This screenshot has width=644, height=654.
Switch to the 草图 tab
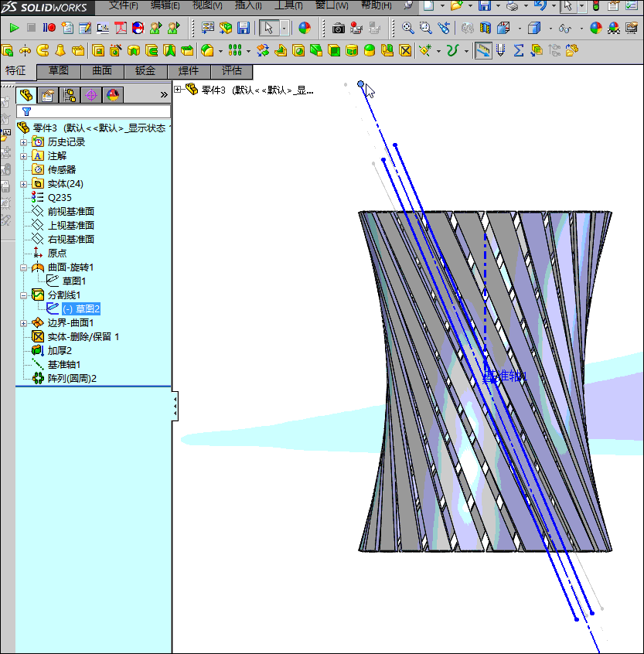click(59, 71)
